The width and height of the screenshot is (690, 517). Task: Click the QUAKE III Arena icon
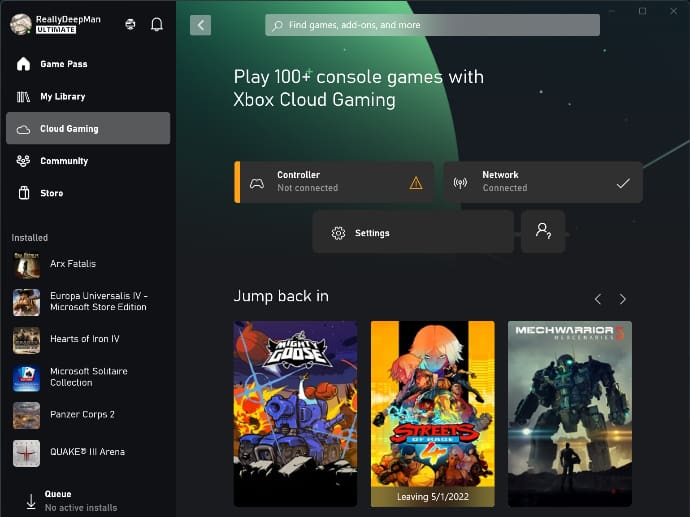pyautogui.click(x=26, y=453)
